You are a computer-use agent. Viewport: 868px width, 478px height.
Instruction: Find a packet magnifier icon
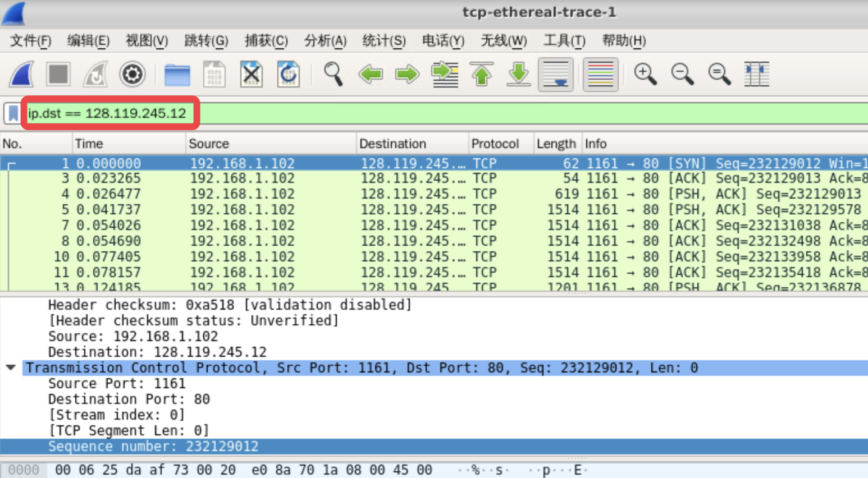pos(333,74)
